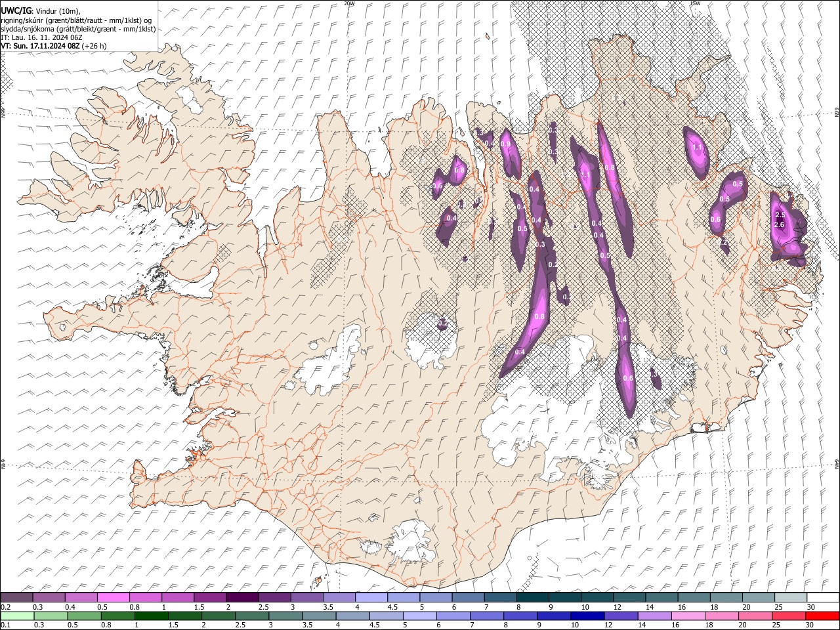This screenshot has width=840, height=630.
Task: Click the top-row swatch between 3 and 3.5
Action: click(306, 597)
